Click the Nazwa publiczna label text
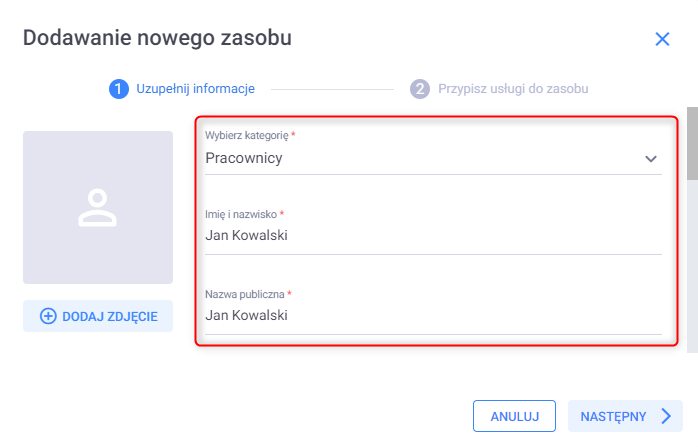Screen dimensions: 698x447 pyautogui.click(x=244, y=294)
